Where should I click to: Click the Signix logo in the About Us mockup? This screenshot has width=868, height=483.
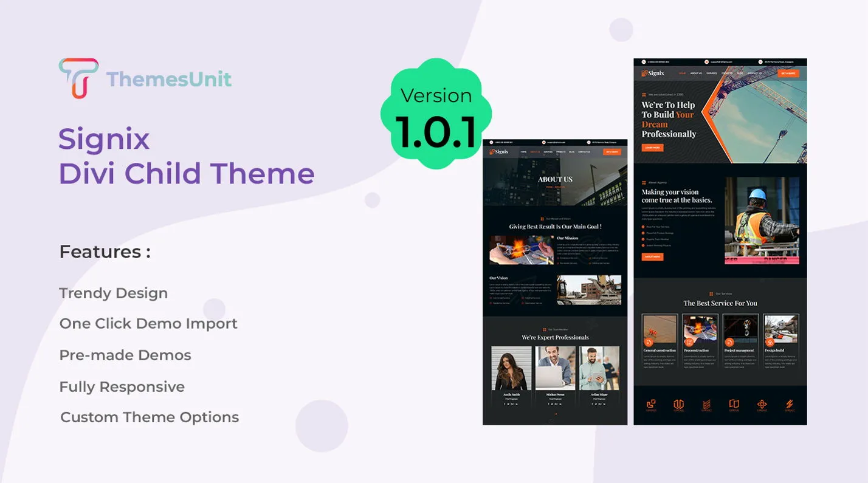499,152
